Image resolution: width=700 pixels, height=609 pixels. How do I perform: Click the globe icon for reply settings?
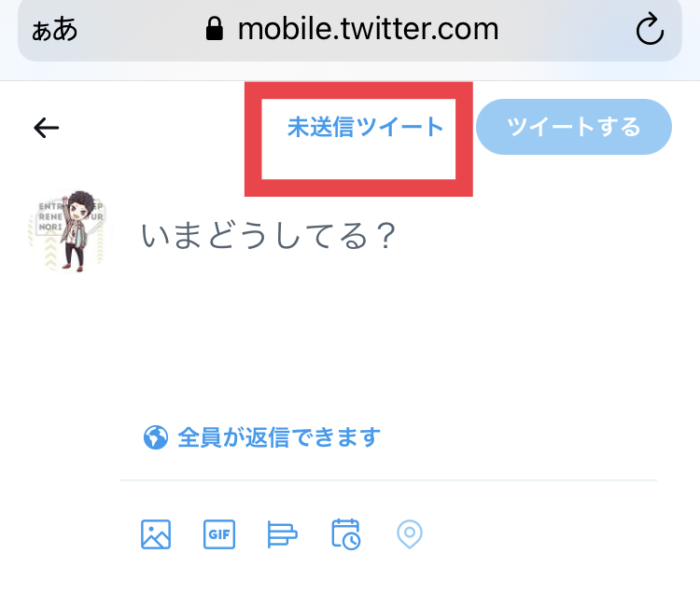[x=156, y=437]
